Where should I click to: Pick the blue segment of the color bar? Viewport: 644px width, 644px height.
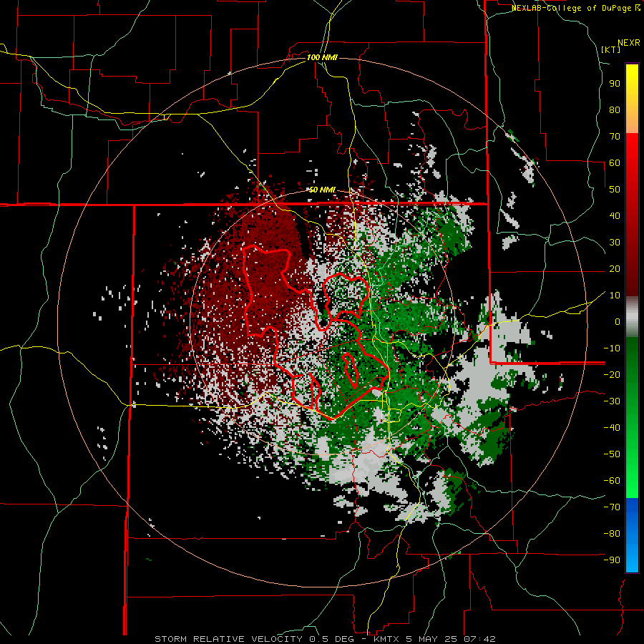(632, 535)
